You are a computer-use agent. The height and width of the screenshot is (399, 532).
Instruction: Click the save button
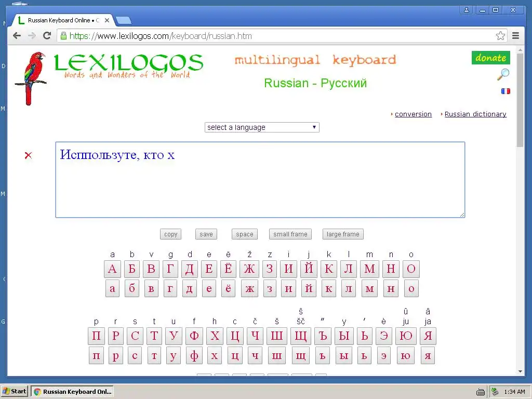pyautogui.click(x=206, y=234)
